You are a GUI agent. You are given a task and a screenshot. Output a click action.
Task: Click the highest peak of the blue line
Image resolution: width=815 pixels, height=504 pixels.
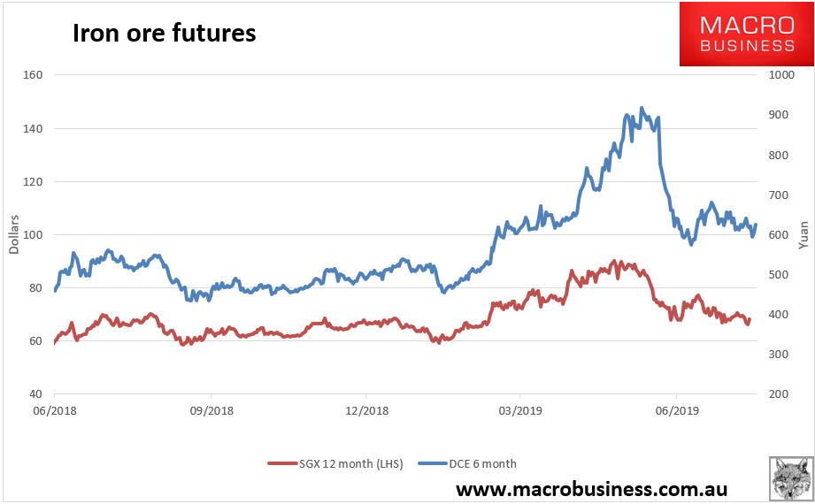coord(642,109)
